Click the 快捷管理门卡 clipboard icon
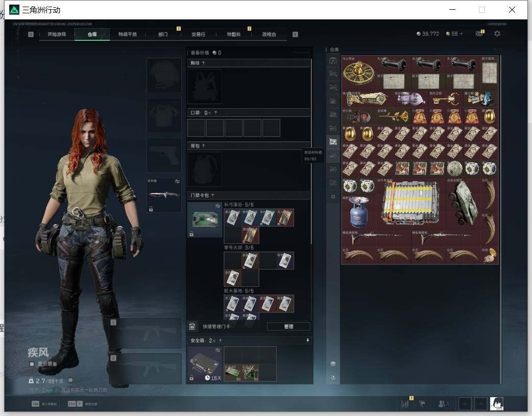Image resolution: width=532 pixels, height=416 pixels. coord(192,327)
